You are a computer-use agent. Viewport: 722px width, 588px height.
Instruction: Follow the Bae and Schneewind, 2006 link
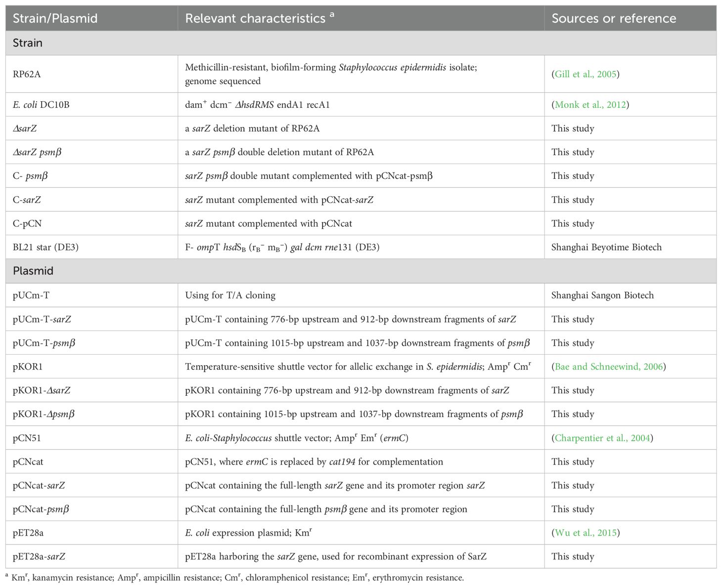609,367
